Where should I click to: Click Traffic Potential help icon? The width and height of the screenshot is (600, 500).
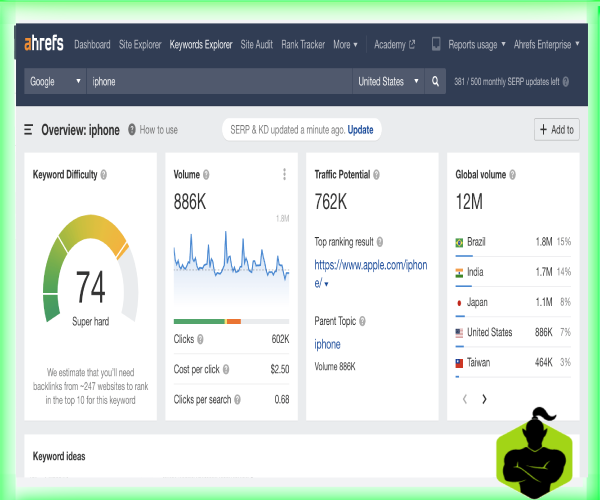(376, 175)
